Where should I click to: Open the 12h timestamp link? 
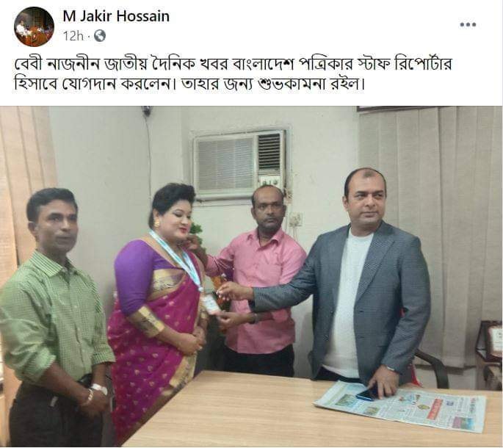click(x=73, y=36)
